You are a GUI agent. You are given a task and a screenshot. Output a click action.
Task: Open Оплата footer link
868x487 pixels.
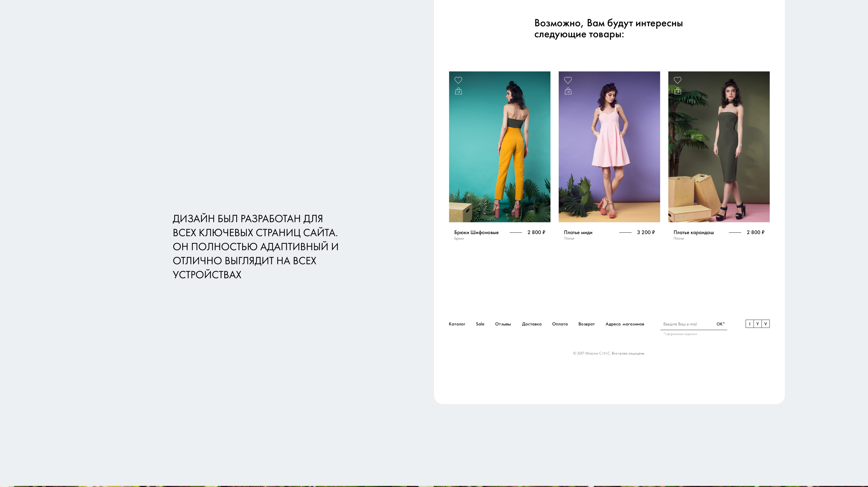click(x=560, y=324)
